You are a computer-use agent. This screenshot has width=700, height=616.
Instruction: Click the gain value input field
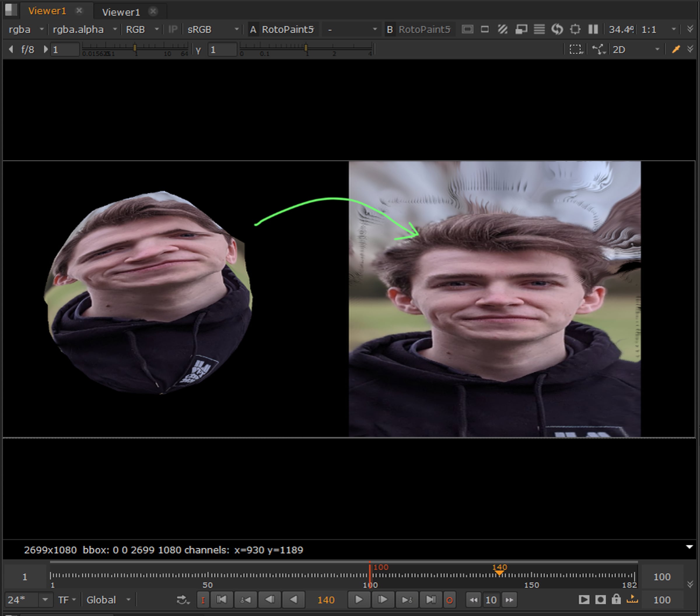click(65, 50)
